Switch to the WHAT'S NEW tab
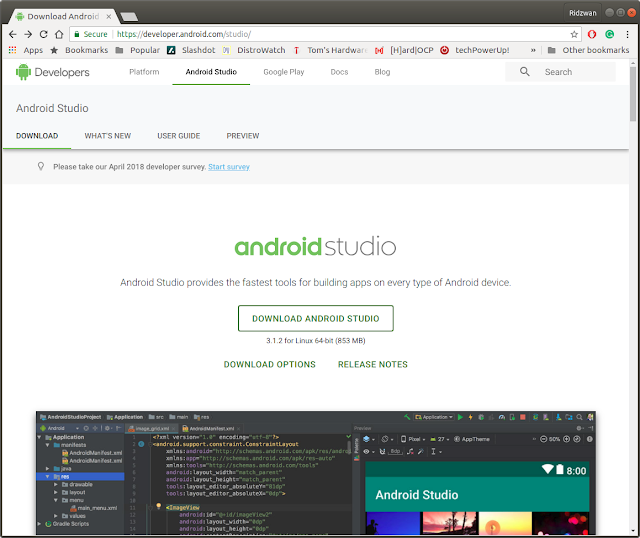640x538 pixels. (108, 136)
